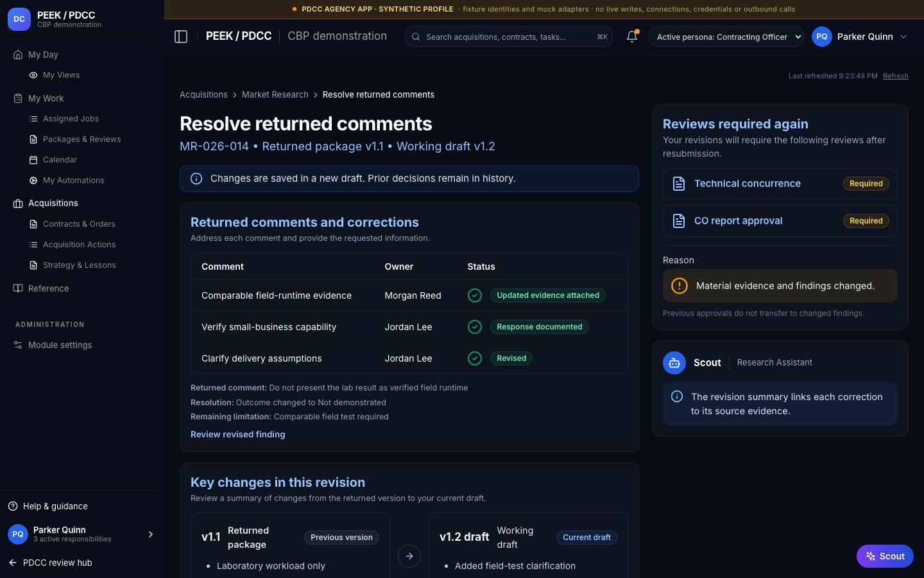The height and width of the screenshot is (578, 924).
Task: Go to Assigned Jobs
Action: tap(71, 119)
